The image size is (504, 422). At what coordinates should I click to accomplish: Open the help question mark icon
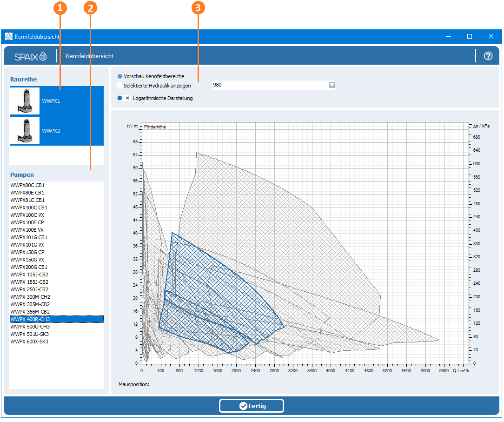(488, 56)
